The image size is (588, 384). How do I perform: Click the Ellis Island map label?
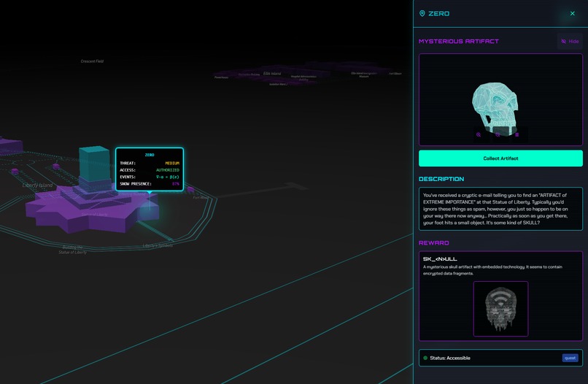pos(272,73)
